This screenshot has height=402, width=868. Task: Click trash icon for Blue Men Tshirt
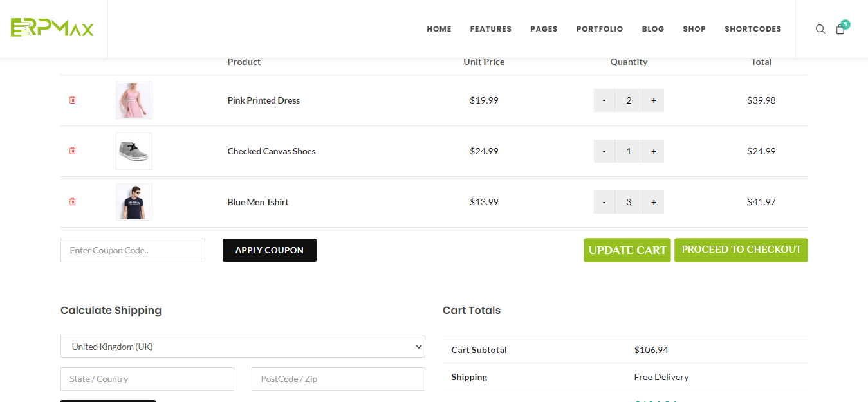click(72, 202)
